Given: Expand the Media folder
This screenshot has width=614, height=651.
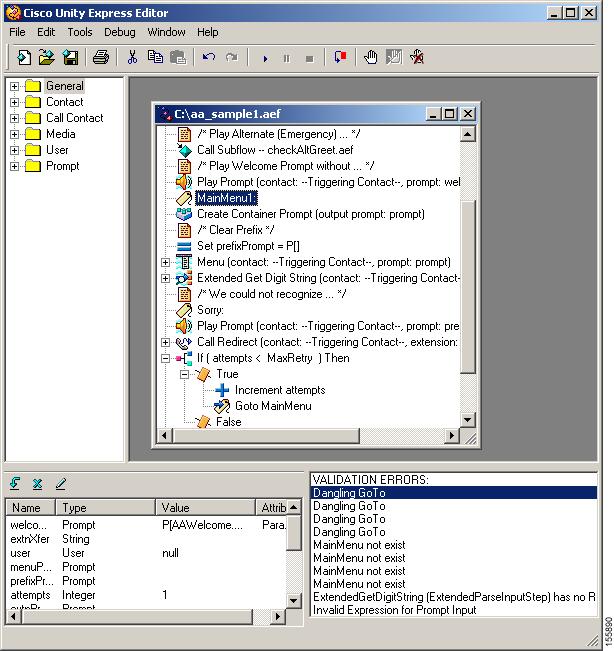Looking at the screenshot, I should tap(15, 135).
